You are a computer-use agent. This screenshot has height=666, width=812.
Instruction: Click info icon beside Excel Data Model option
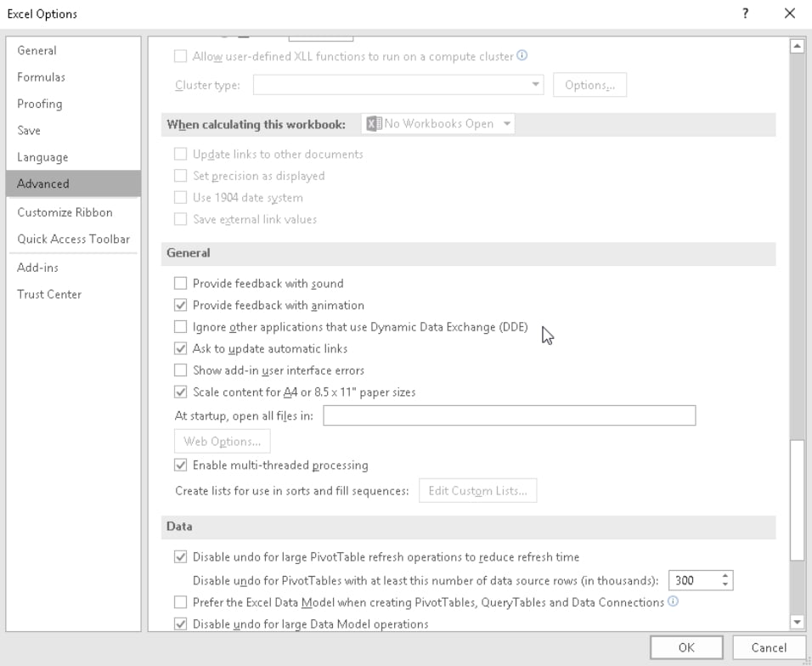click(x=674, y=602)
